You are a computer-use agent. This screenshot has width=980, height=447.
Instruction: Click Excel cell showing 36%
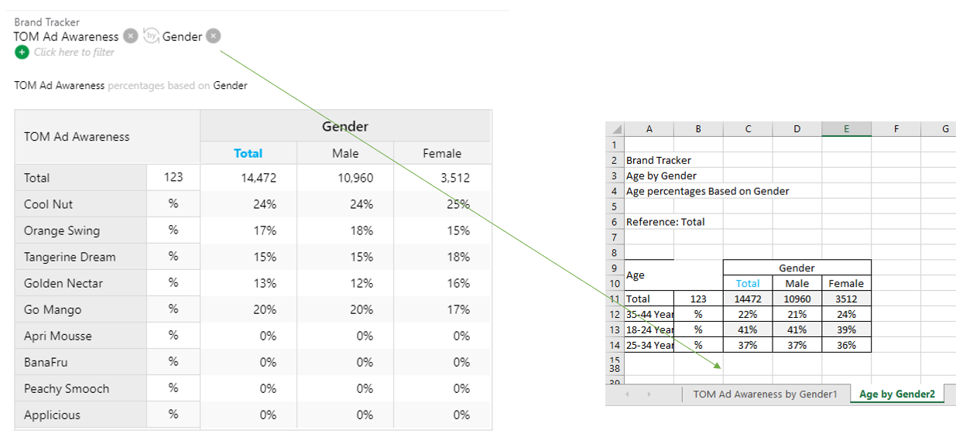(847, 345)
